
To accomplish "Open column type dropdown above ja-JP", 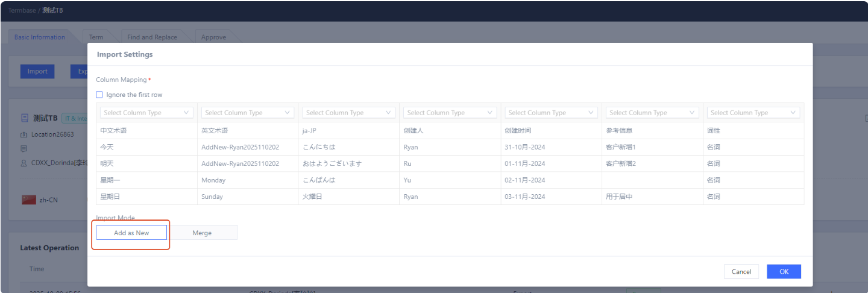I will point(350,113).
